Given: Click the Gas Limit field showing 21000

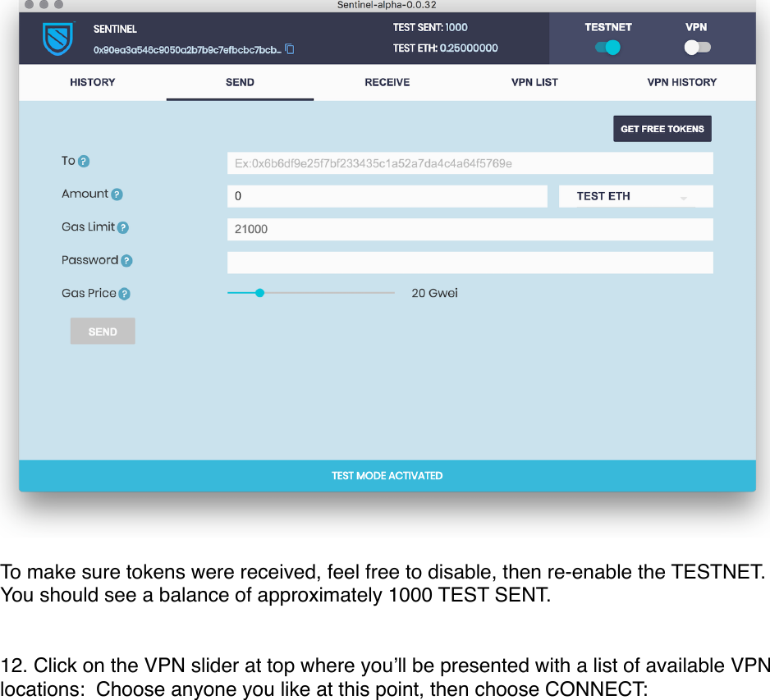Looking at the screenshot, I should pos(470,229).
